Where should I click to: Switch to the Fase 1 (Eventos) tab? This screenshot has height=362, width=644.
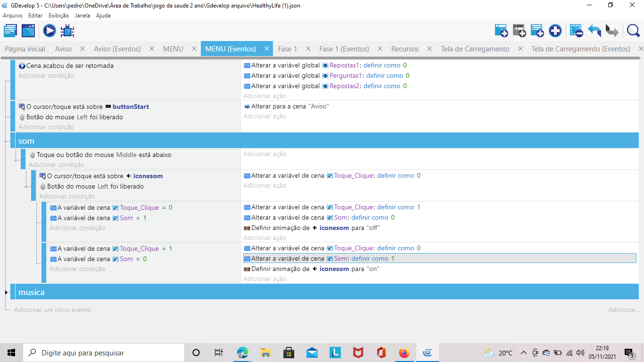(x=344, y=49)
